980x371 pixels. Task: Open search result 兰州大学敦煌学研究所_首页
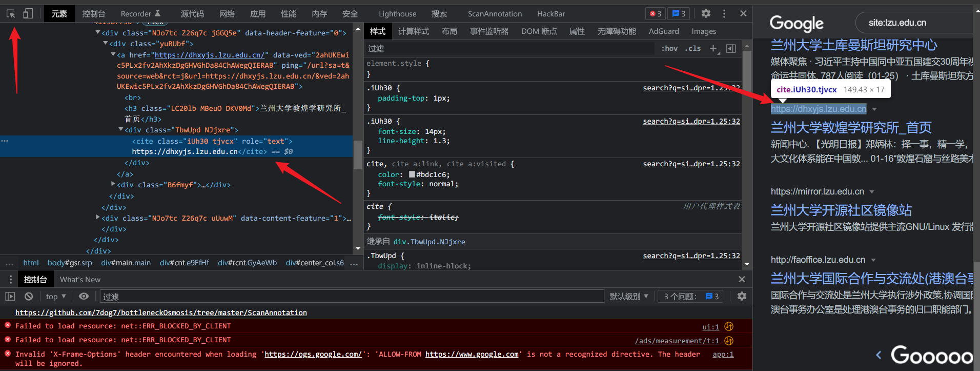click(x=851, y=127)
